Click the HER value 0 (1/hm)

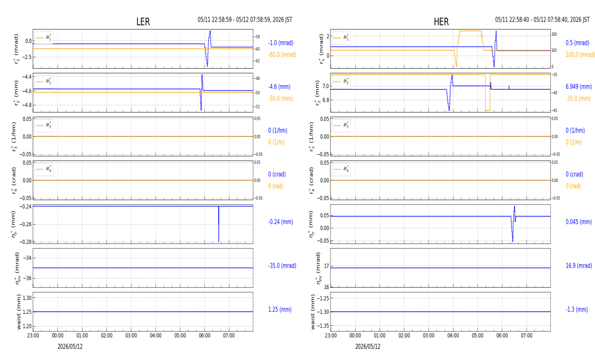[x=575, y=131]
